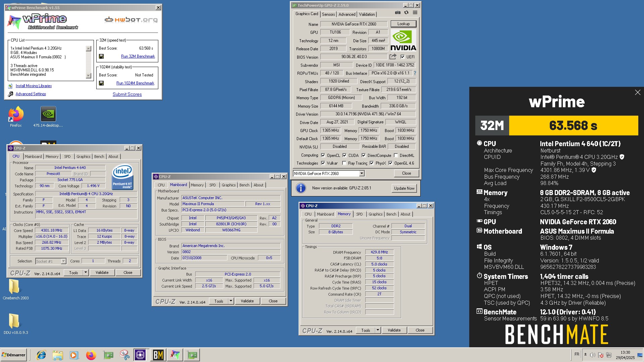Expand the Tools arrow in the CPU-Z Mainboard window

click(x=231, y=301)
